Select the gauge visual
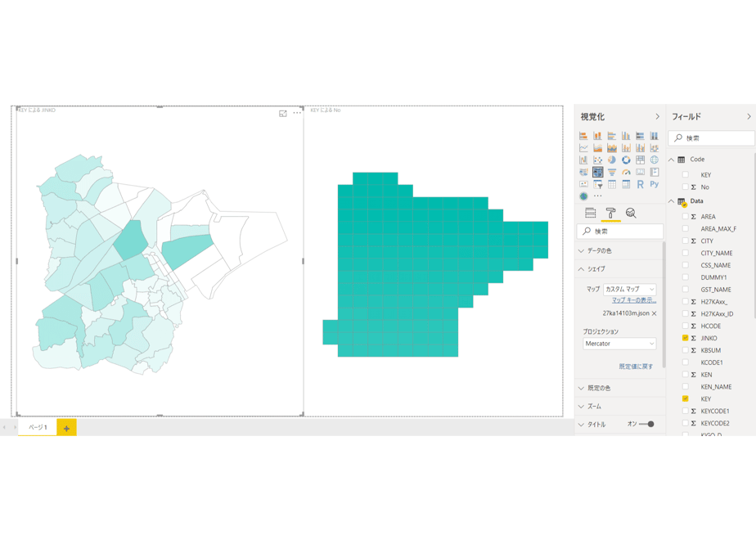756x540 pixels. 626,172
